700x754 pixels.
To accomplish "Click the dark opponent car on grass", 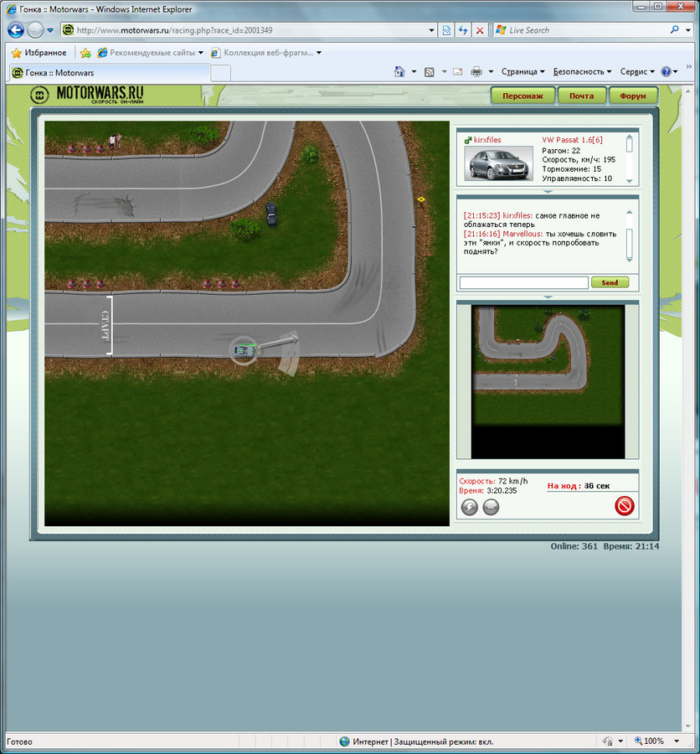I will point(271,214).
